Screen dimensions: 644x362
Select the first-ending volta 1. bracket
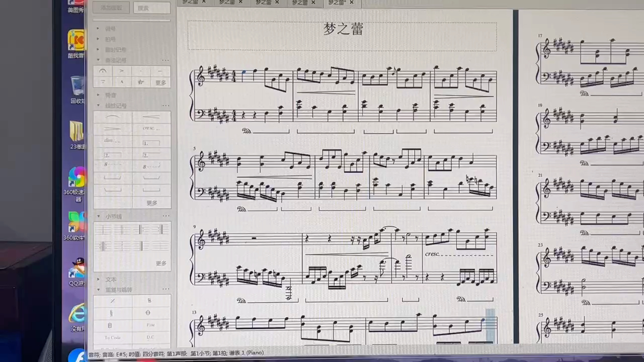click(151, 143)
